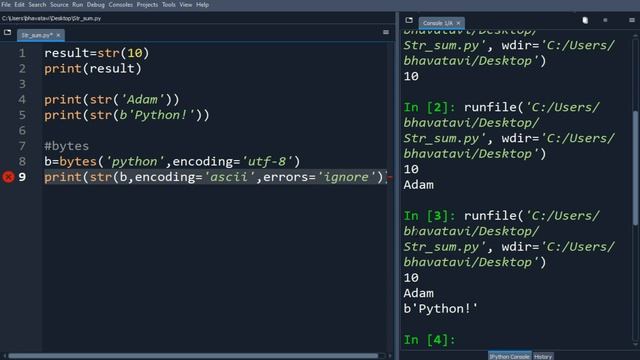Image resolution: width=640 pixels, height=360 pixels.
Task: Open the Tools menu
Action: [169, 5]
